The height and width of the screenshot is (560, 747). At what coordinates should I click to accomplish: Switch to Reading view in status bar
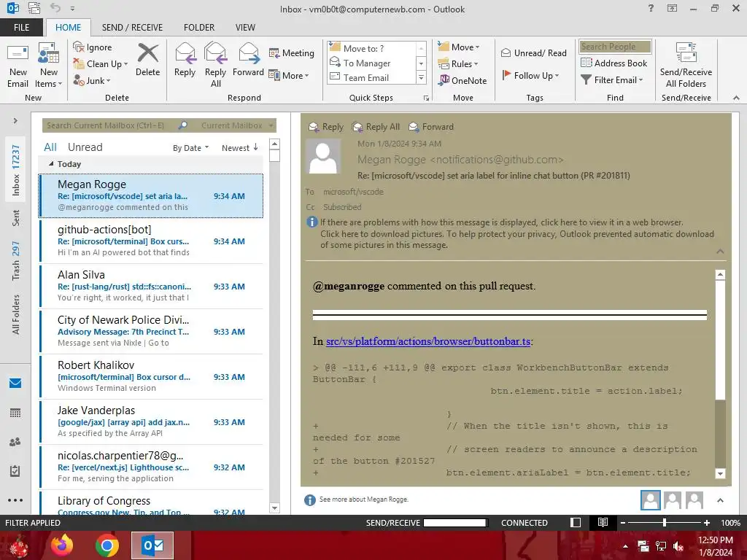point(603,522)
